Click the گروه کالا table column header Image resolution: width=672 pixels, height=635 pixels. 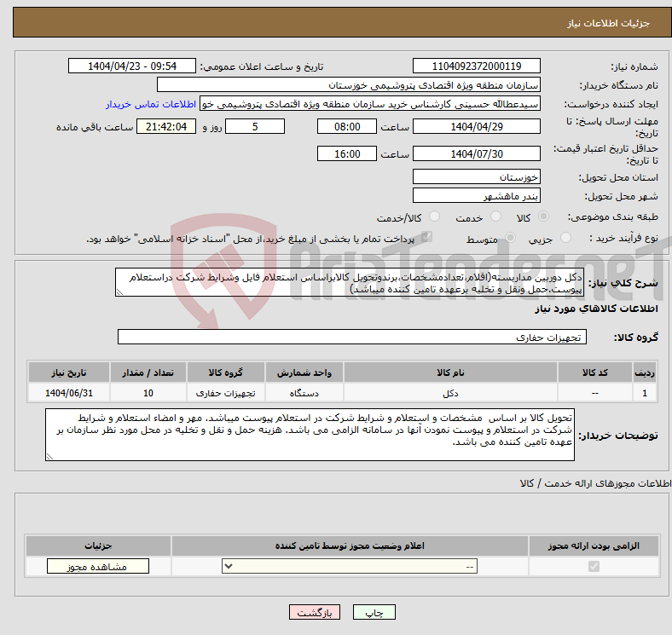point(226,372)
